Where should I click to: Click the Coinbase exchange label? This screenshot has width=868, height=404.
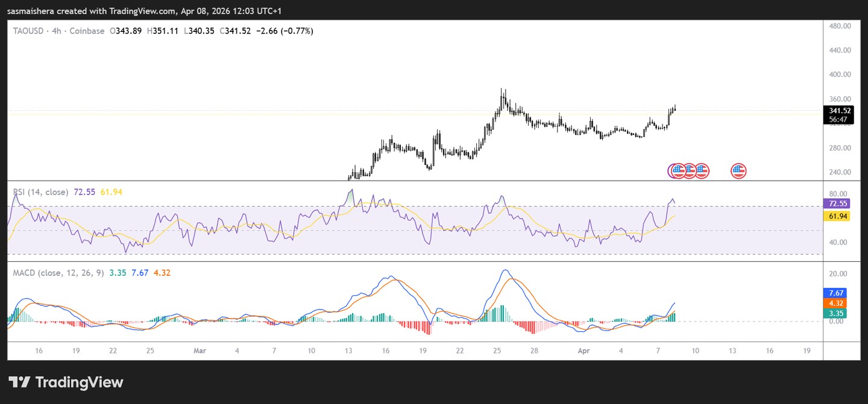tap(88, 31)
